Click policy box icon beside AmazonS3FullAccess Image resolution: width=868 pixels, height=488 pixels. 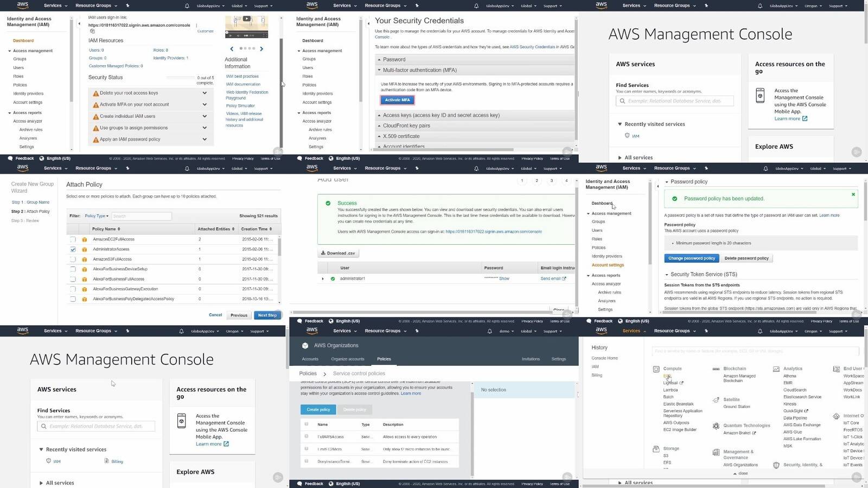(x=84, y=259)
